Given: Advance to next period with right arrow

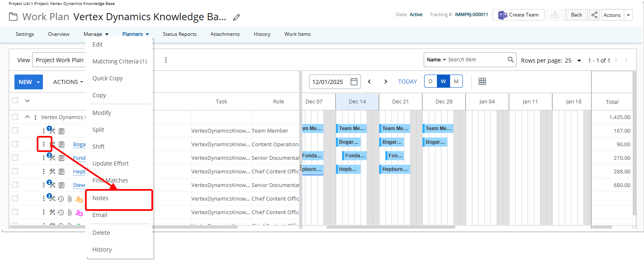Looking at the screenshot, I should [386, 82].
